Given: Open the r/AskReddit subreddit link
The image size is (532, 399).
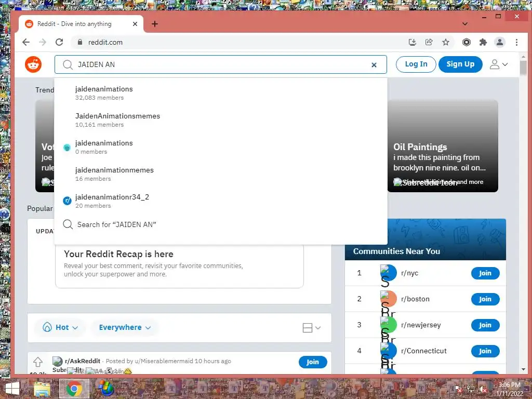Looking at the screenshot, I should pos(83,361).
